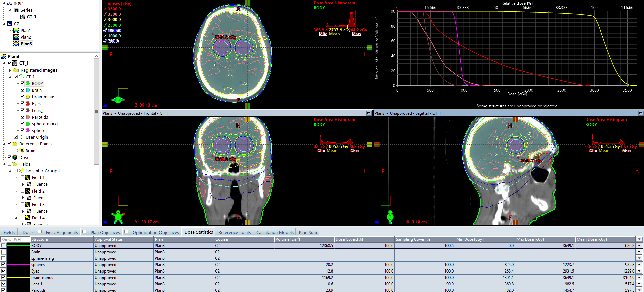644x292 pixels.
Task: Open the Field Alignments tab
Action: pos(62,232)
